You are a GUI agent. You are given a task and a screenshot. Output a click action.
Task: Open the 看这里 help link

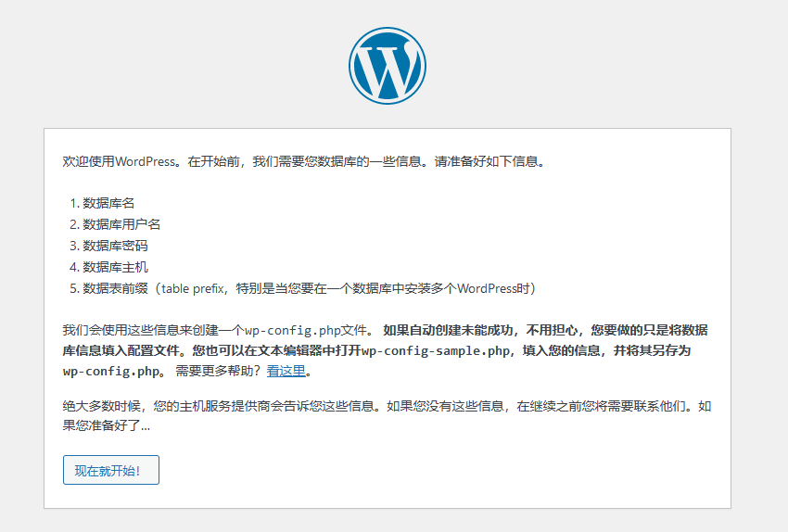pos(286,372)
